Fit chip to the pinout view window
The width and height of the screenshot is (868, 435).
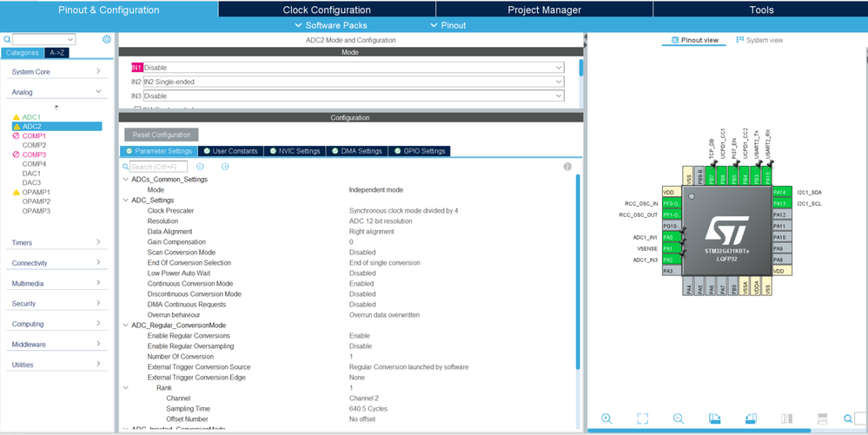642,419
